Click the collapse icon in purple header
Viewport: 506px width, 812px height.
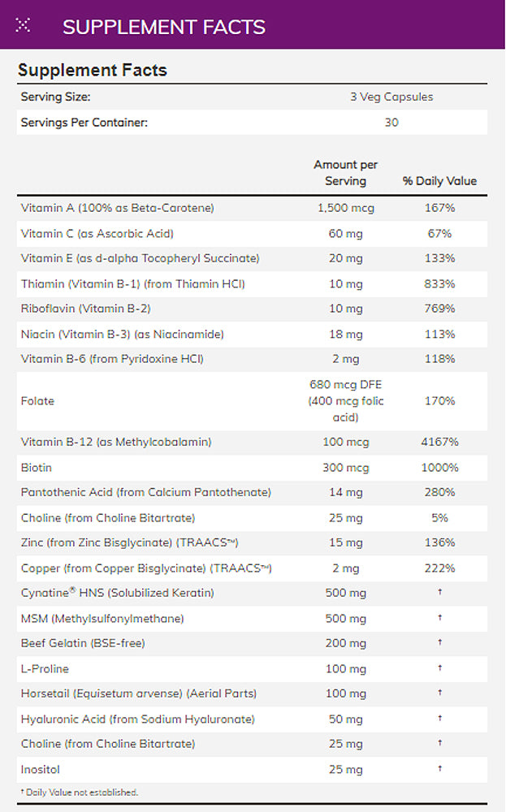(24, 25)
